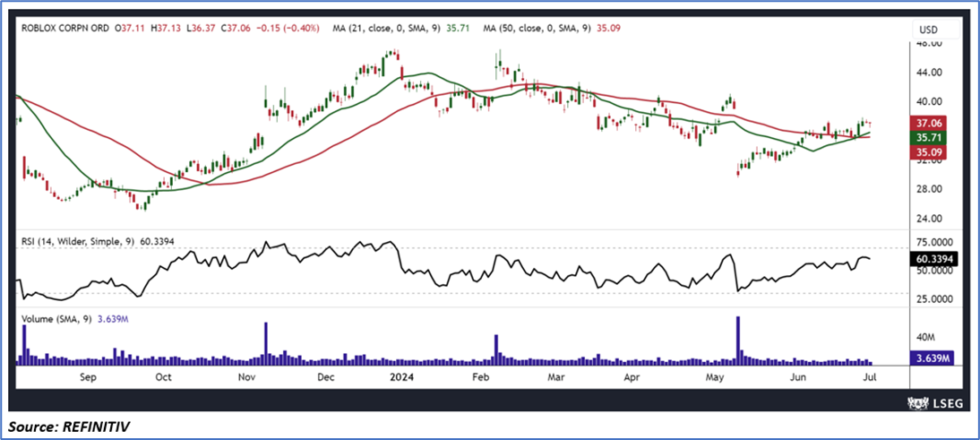
Task: Click the 75.0000 RSI axis label
Action: tap(935, 243)
